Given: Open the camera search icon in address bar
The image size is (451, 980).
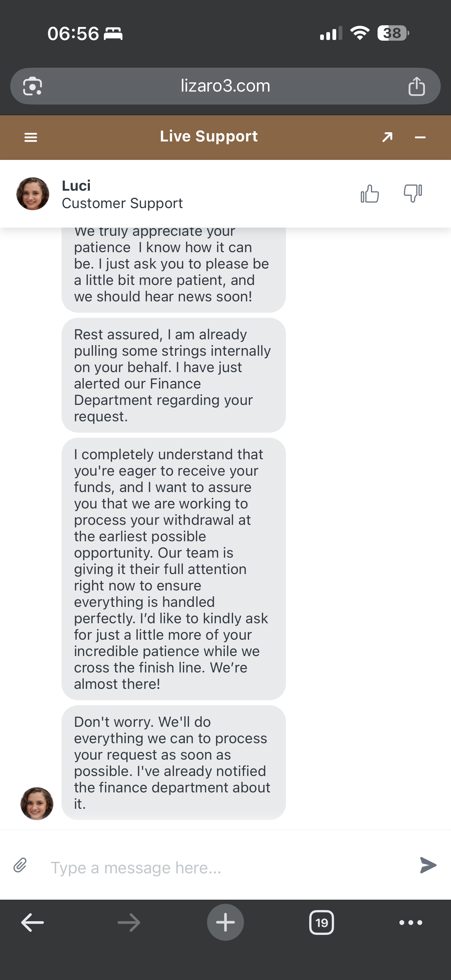Looking at the screenshot, I should pyautogui.click(x=33, y=86).
